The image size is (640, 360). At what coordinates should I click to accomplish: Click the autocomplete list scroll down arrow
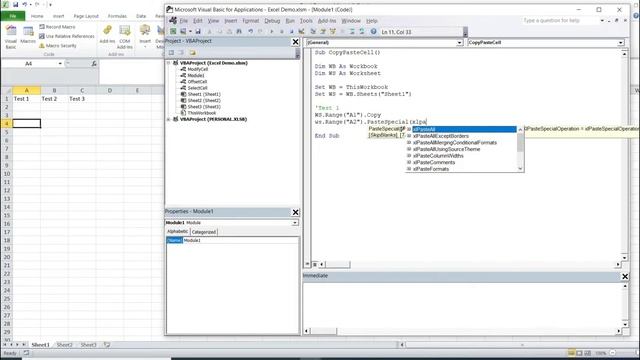coord(520,169)
